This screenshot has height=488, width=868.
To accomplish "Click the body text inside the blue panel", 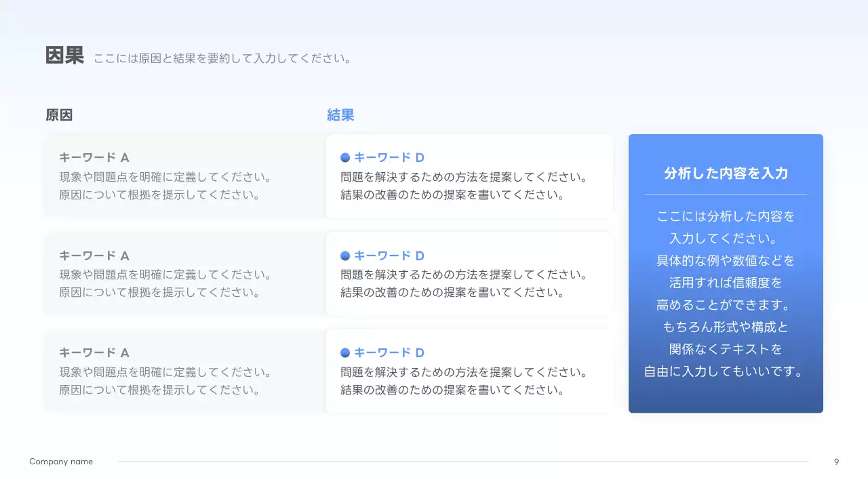I will [726, 293].
